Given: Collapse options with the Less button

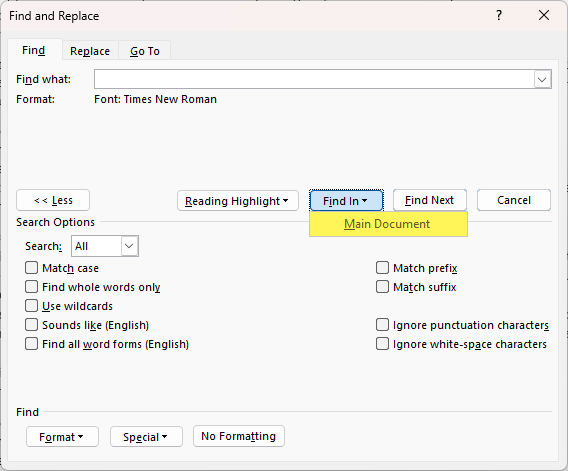Looking at the screenshot, I should click(53, 200).
